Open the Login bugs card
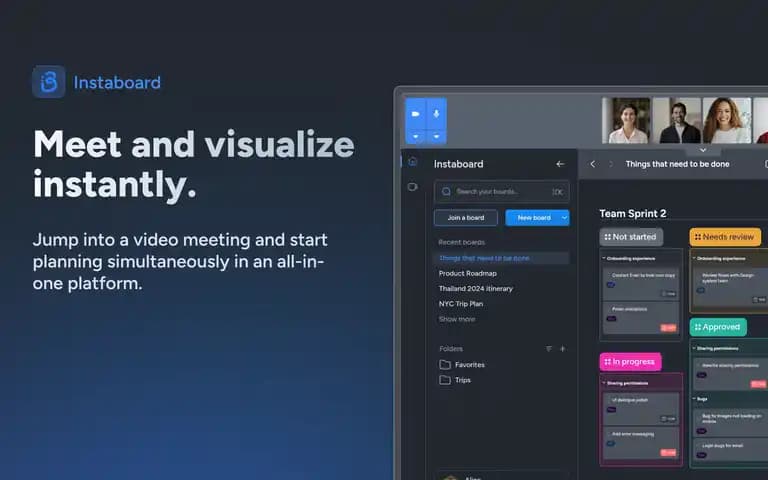This screenshot has height=480, width=768. (x=731, y=450)
